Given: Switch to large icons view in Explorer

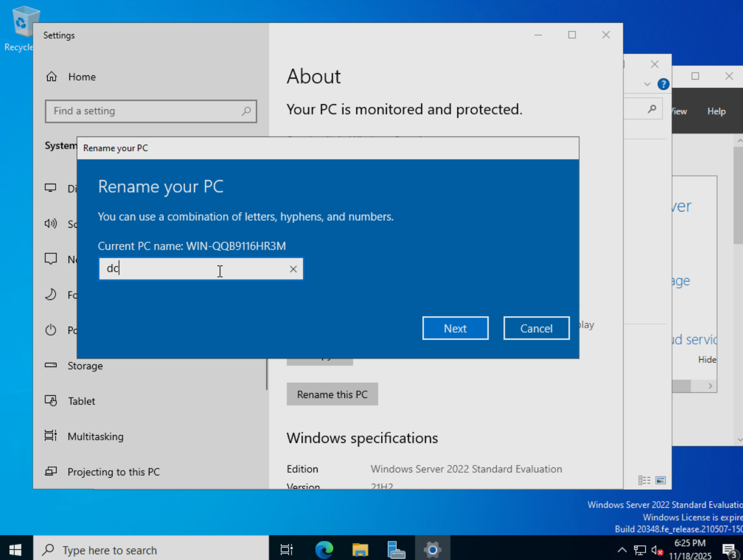Looking at the screenshot, I should (x=661, y=480).
